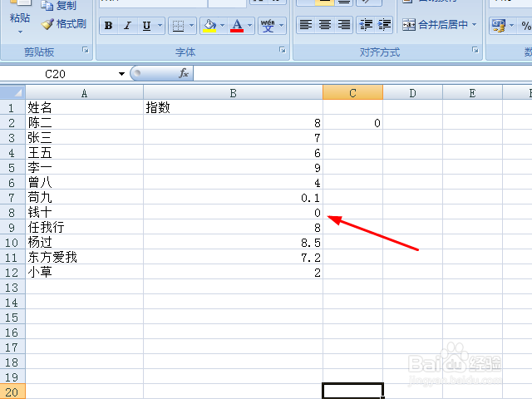The image size is (532, 399).
Task: Center text horizontally
Action: 325,25
